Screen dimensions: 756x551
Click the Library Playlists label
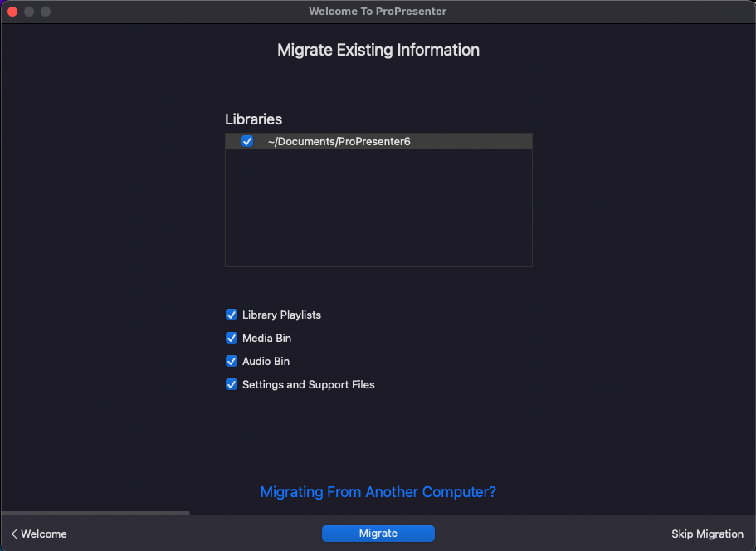tap(281, 315)
